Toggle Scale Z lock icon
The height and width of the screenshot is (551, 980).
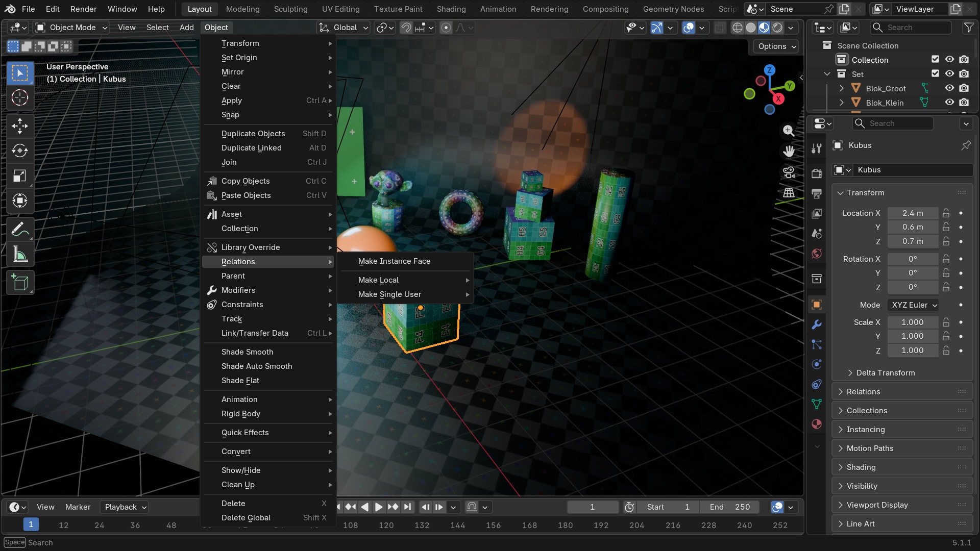coord(946,350)
